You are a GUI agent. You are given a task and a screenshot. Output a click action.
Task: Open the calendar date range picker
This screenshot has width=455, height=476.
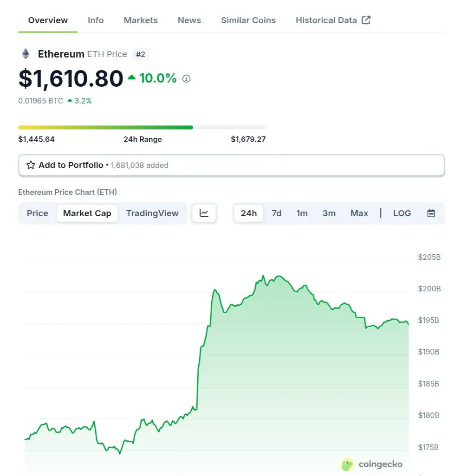coord(431,213)
